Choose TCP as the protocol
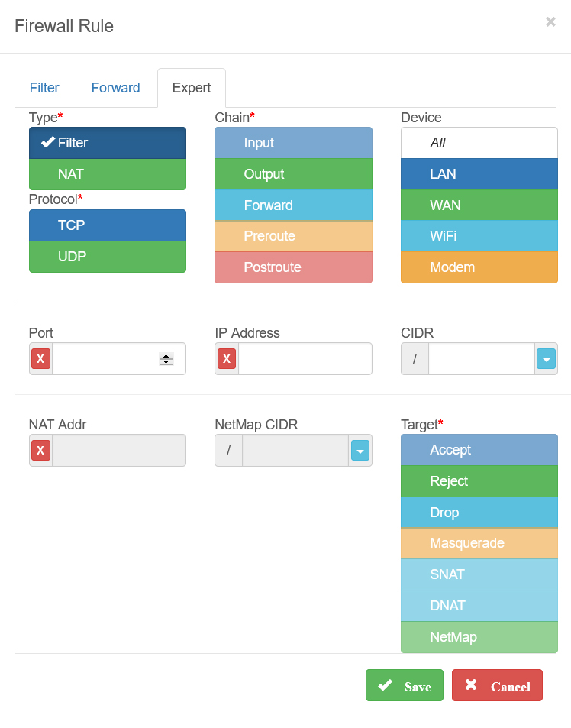 click(108, 225)
